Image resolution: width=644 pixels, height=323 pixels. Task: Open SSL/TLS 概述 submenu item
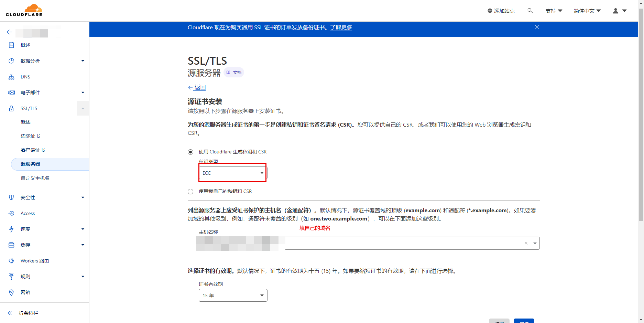coord(25,122)
